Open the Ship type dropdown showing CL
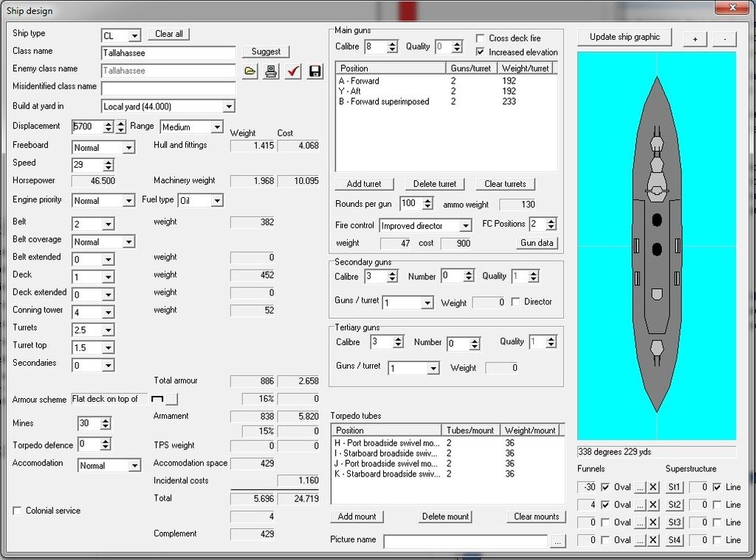Screen dimensions: 756x560 click(135, 35)
